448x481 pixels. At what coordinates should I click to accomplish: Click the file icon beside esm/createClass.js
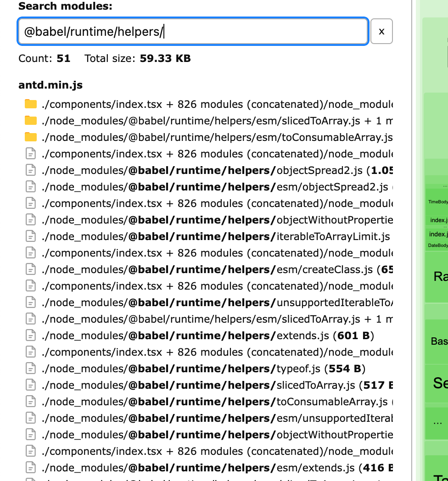click(30, 269)
